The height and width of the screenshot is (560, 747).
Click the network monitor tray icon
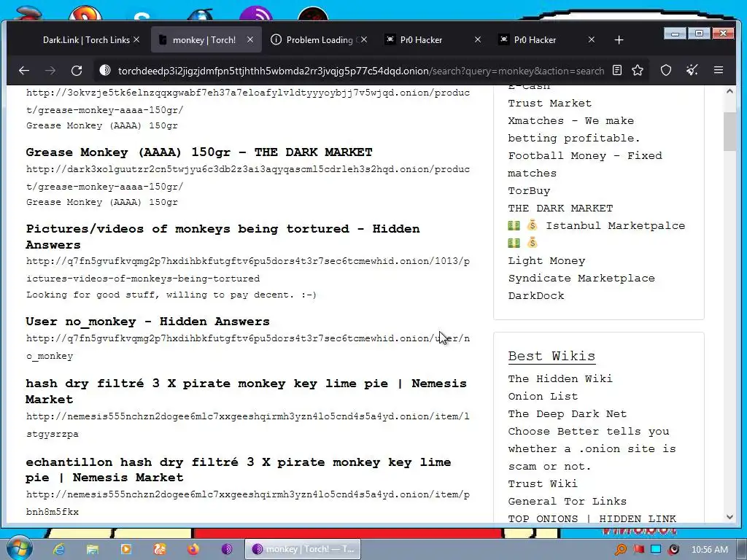656,550
